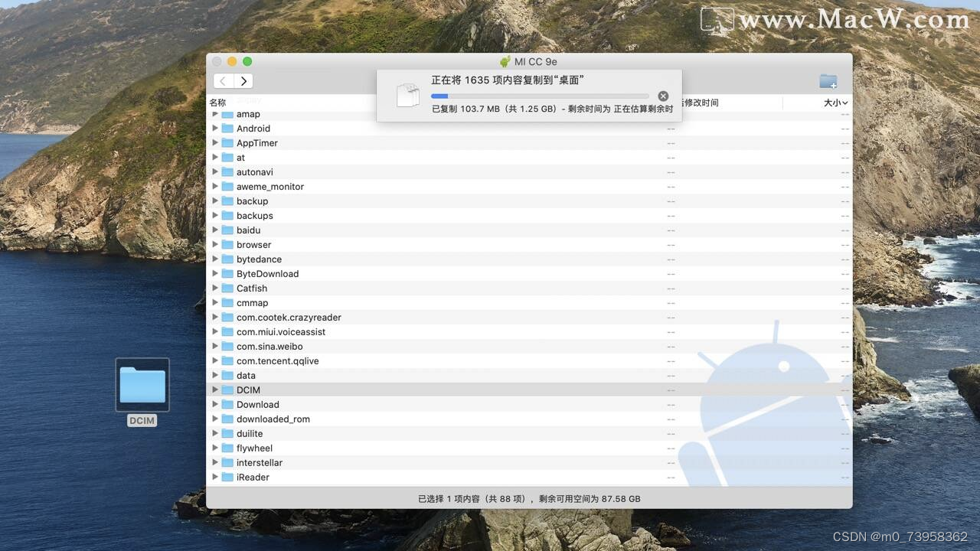980x551 pixels.
Task: Expand the Android folder
Action: [x=215, y=129]
